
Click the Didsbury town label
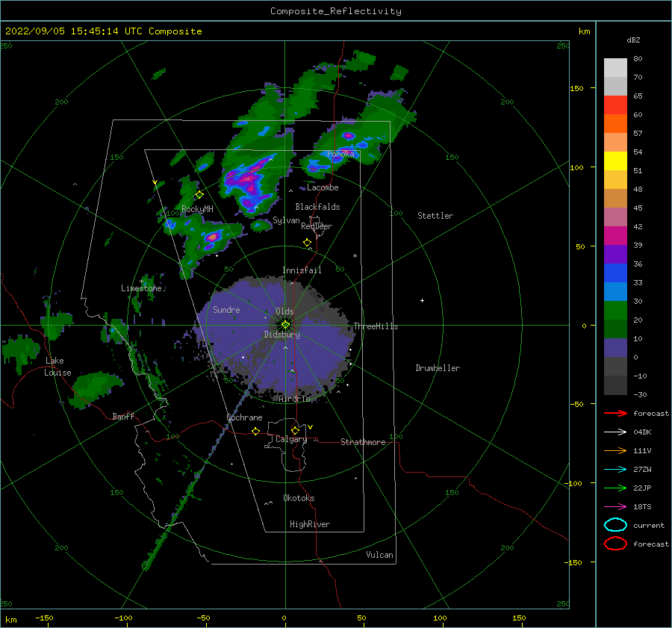(x=281, y=335)
